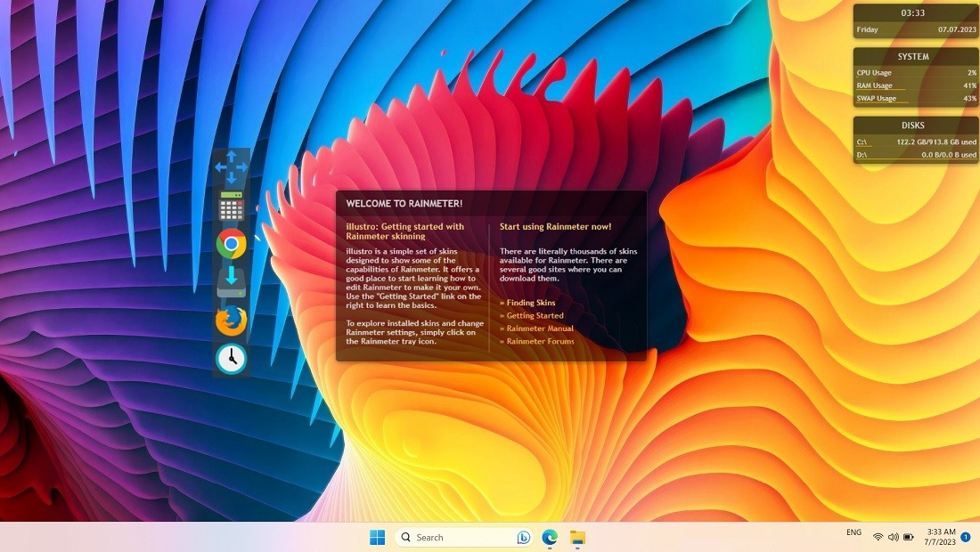
Task: Click the volume icon in the system tray
Action: (x=894, y=536)
